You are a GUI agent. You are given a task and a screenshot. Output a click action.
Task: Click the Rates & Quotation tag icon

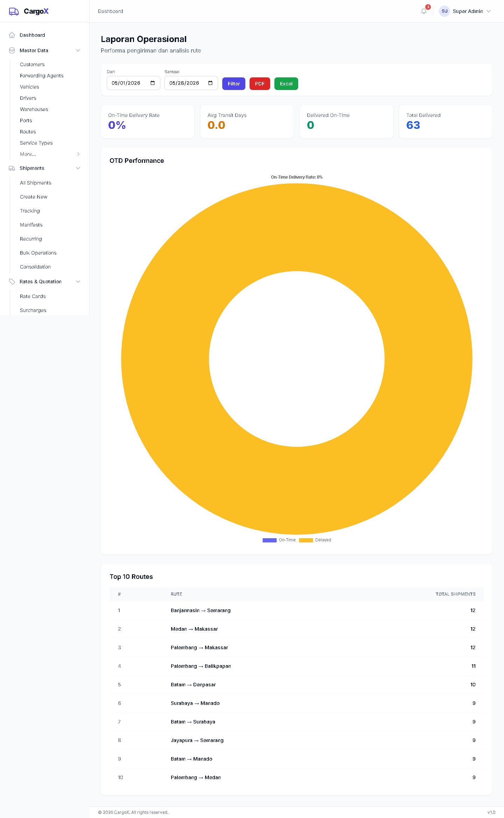coord(12,282)
